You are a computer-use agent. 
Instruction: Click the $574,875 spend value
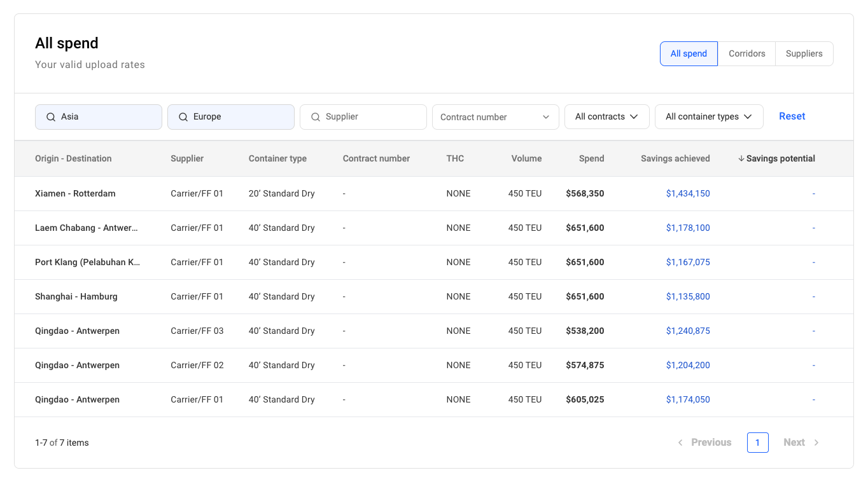point(585,365)
